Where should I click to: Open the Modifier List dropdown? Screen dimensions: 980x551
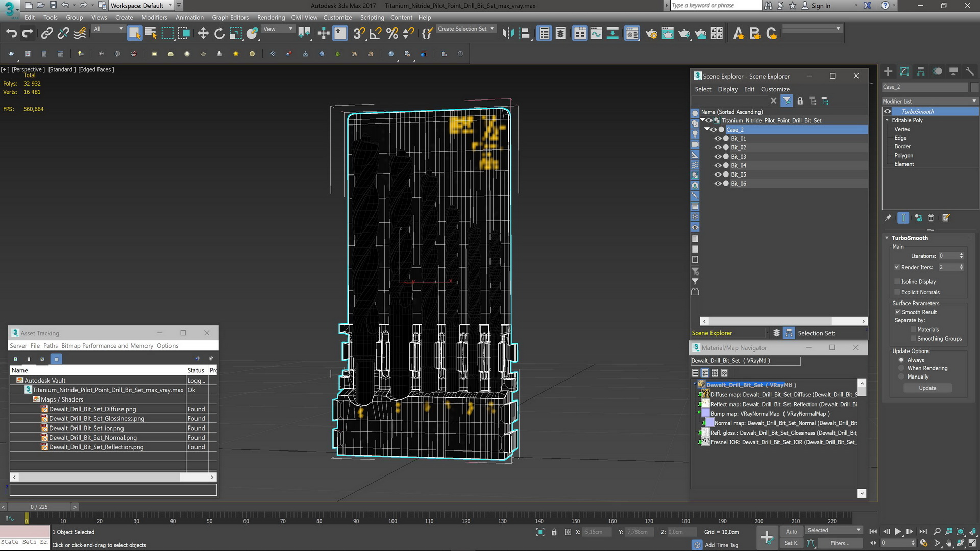(930, 101)
